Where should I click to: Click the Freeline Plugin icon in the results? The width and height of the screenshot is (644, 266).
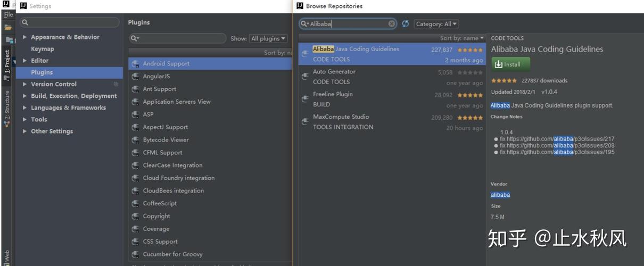[x=305, y=99]
